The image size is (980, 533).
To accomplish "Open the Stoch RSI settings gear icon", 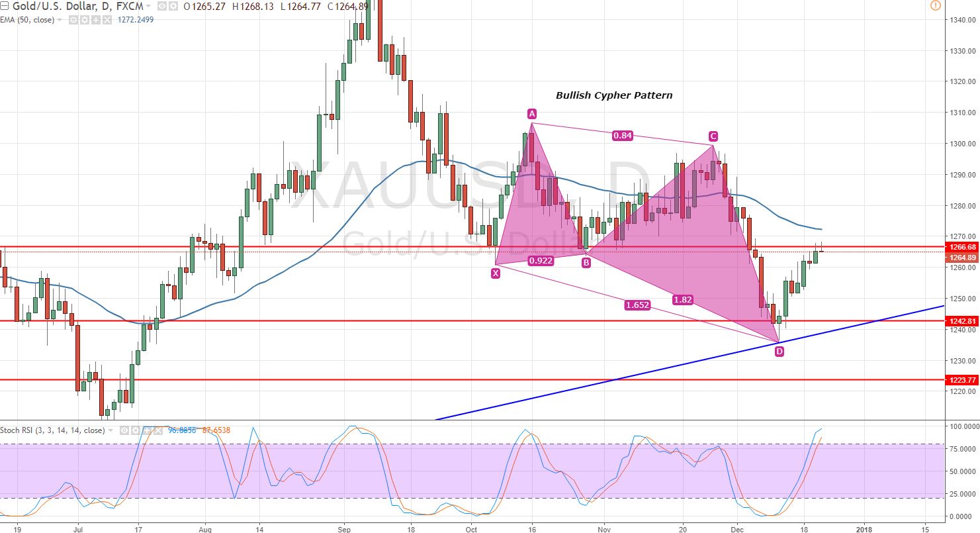I will [x=136, y=430].
